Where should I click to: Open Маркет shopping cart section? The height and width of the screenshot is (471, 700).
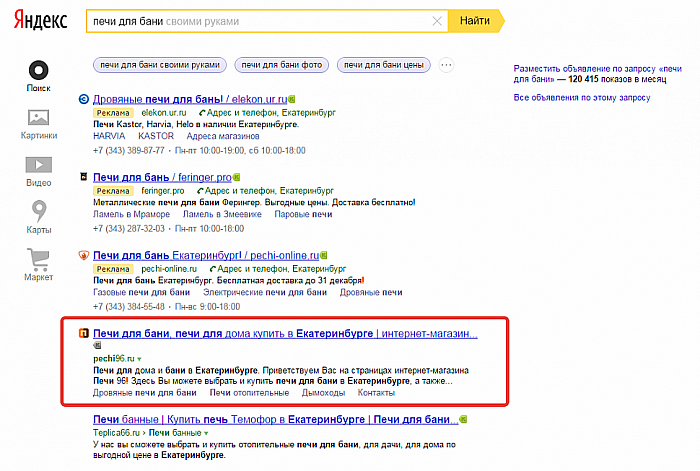[x=39, y=265]
